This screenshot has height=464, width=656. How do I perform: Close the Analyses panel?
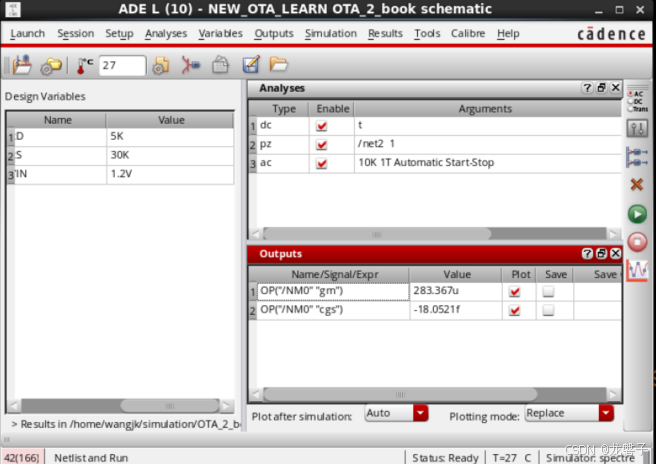(x=615, y=88)
